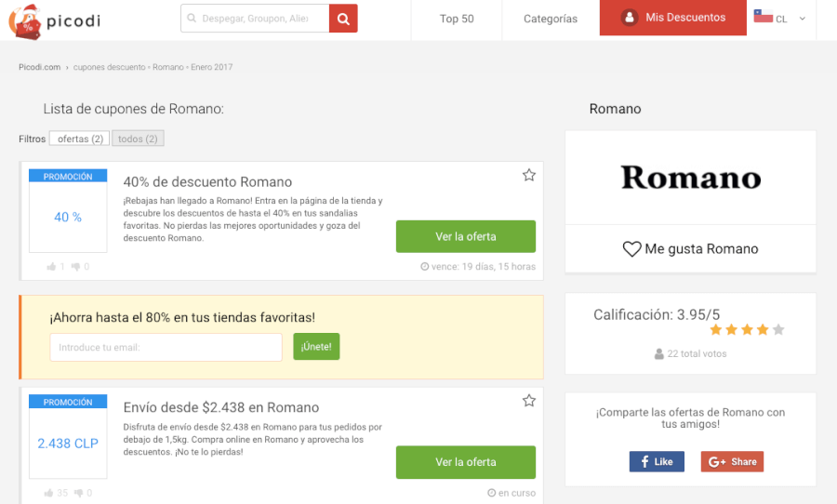Select the todos (2) filter

pos(138,139)
